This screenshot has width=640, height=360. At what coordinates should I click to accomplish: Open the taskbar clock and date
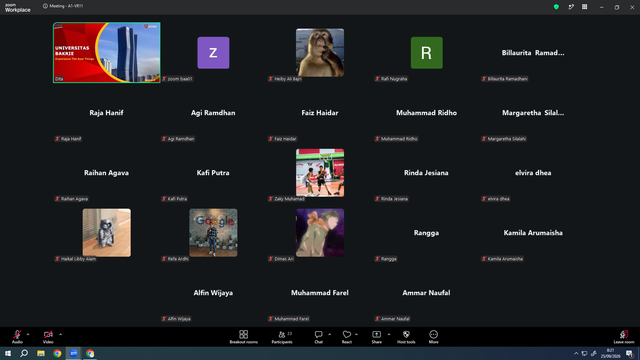click(x=610, y=353)
